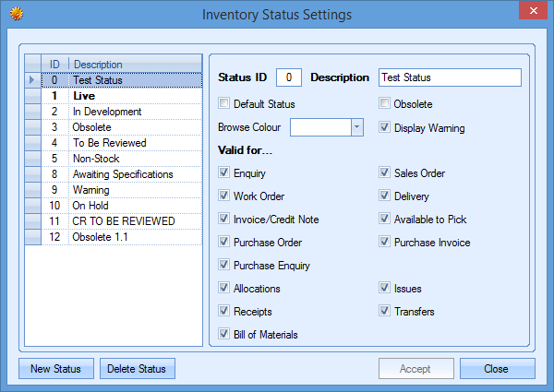
Task: Click the Close button at bottom
Action: (x=496, y=369)
